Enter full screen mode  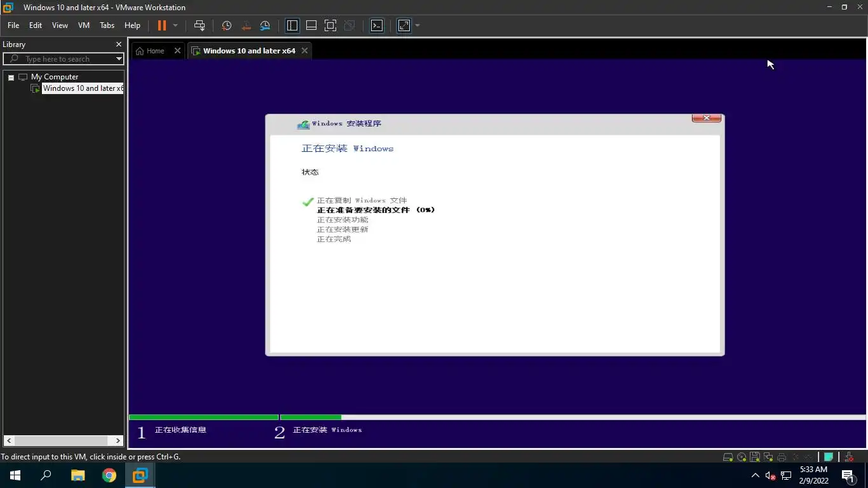(x=330, y=25)
